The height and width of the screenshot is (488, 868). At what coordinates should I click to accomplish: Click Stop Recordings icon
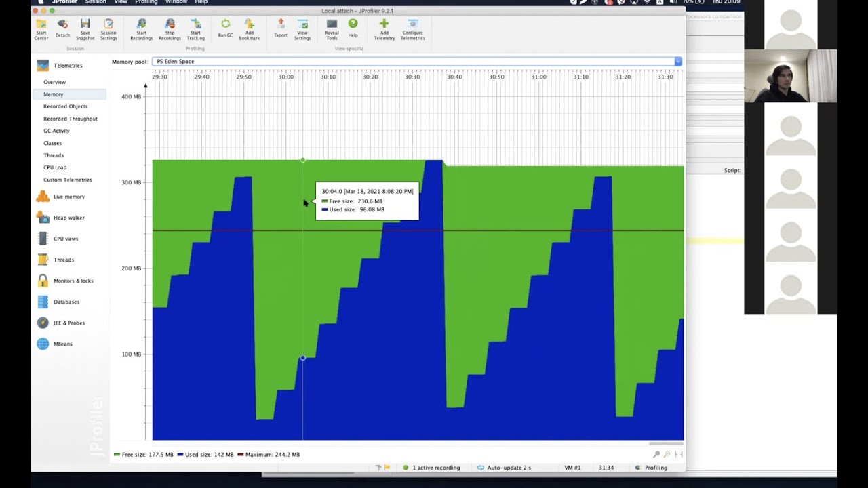tap(170, 29)
